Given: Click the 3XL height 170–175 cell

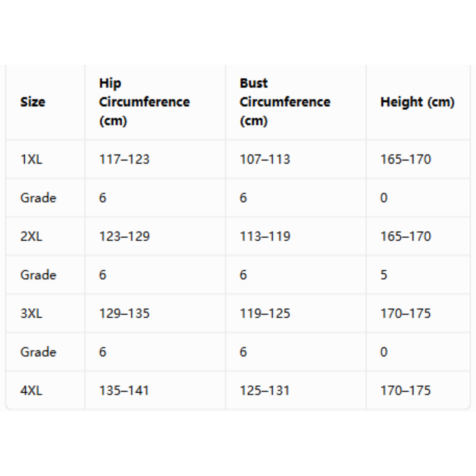Looking at the screenshot, I should click(405, 314).
